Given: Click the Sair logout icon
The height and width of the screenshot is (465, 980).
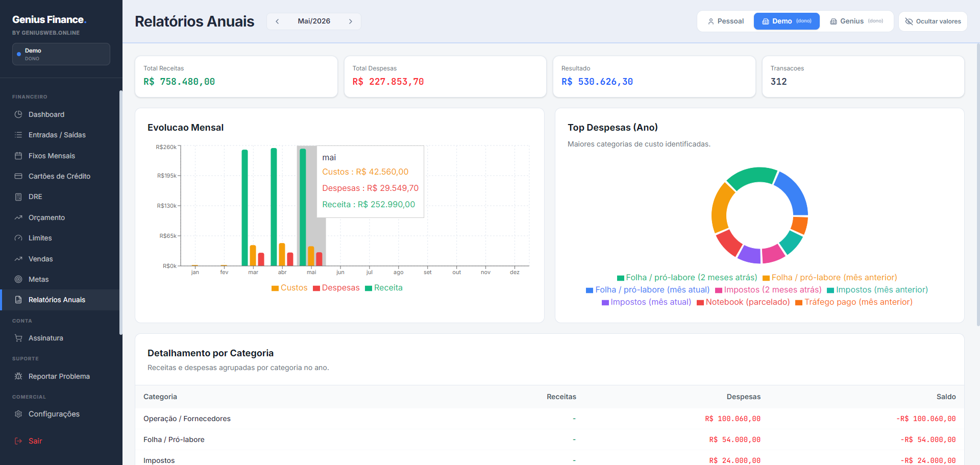Looking at the screenshot, I should coord(18,441).
